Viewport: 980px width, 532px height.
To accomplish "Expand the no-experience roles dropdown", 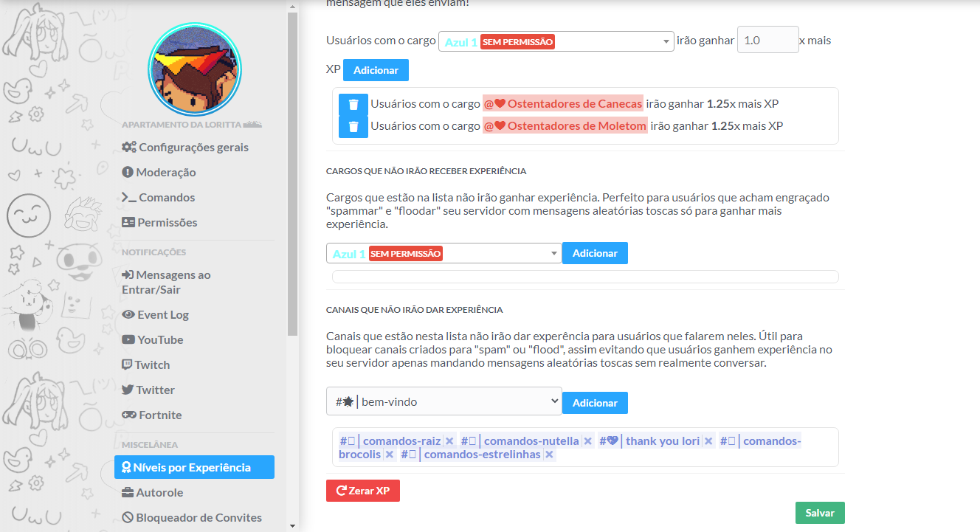I will (x=444, y=253).
